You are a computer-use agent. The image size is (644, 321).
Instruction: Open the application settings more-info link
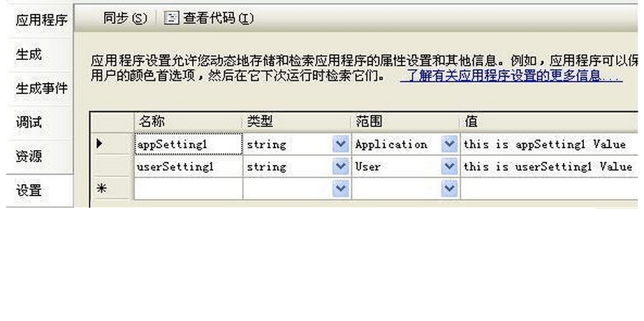pos(511,76)
